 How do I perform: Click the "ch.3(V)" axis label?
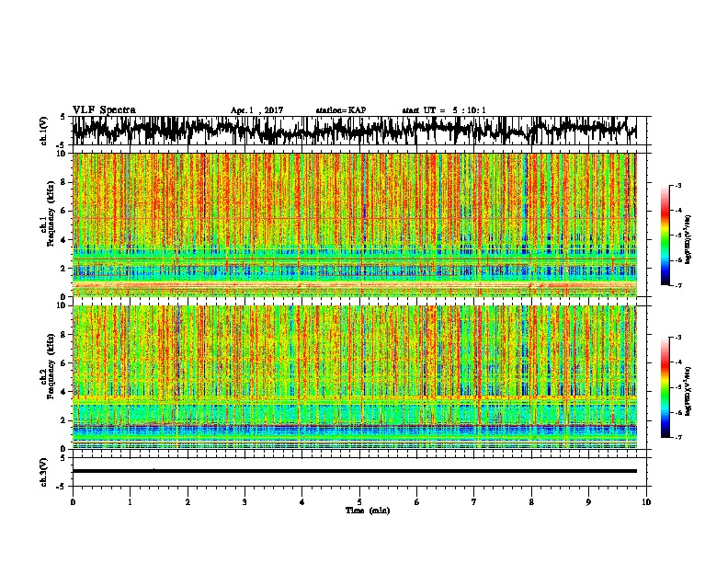pos(44,473)
